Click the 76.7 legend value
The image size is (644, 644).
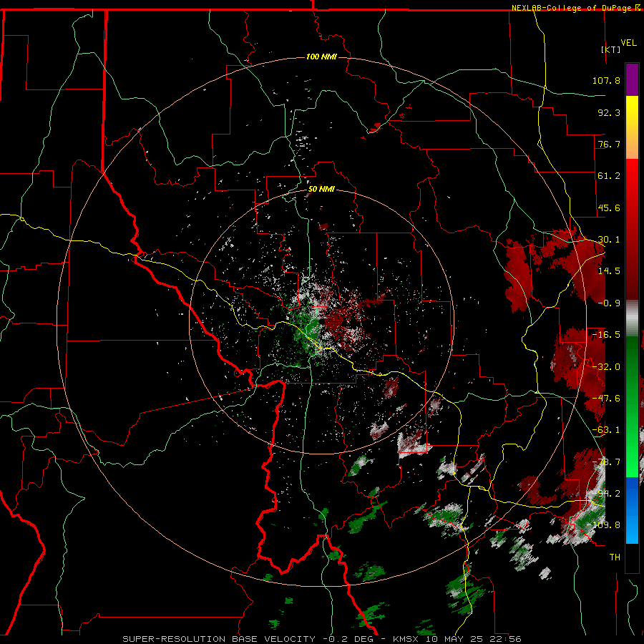pos(609,144)
